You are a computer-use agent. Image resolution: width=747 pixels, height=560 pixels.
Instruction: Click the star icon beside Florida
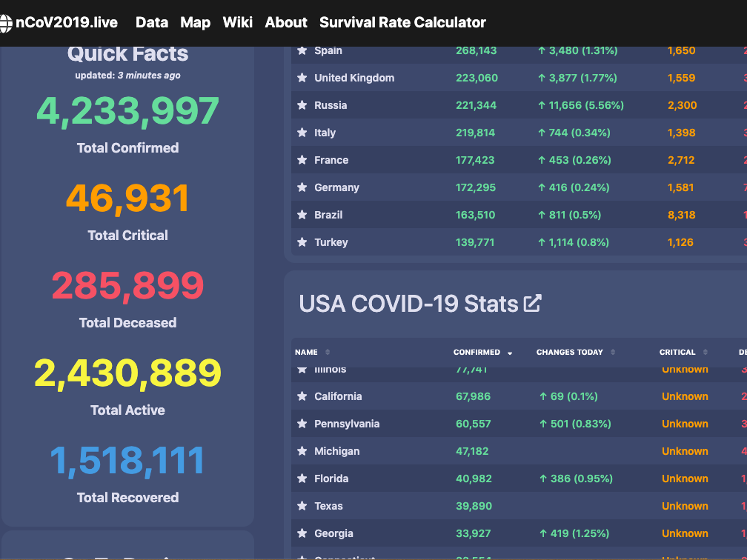point(302,479)
